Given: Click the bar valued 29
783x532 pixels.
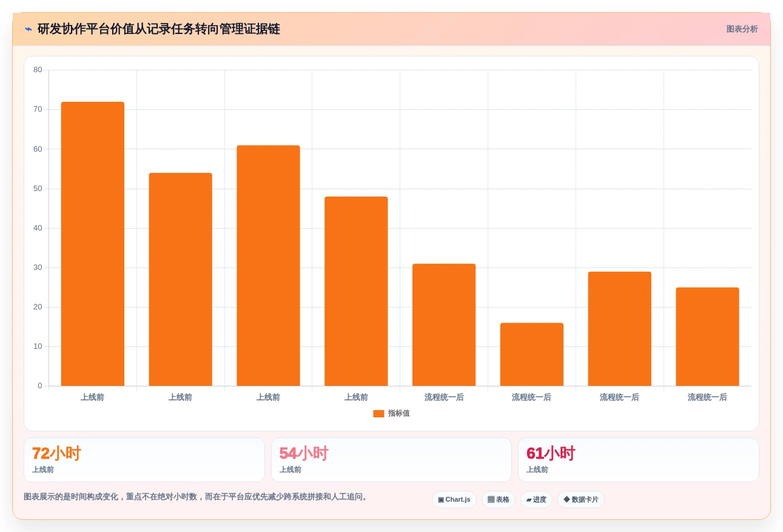Looking at the screenshot, I should [x=620, y=329].
